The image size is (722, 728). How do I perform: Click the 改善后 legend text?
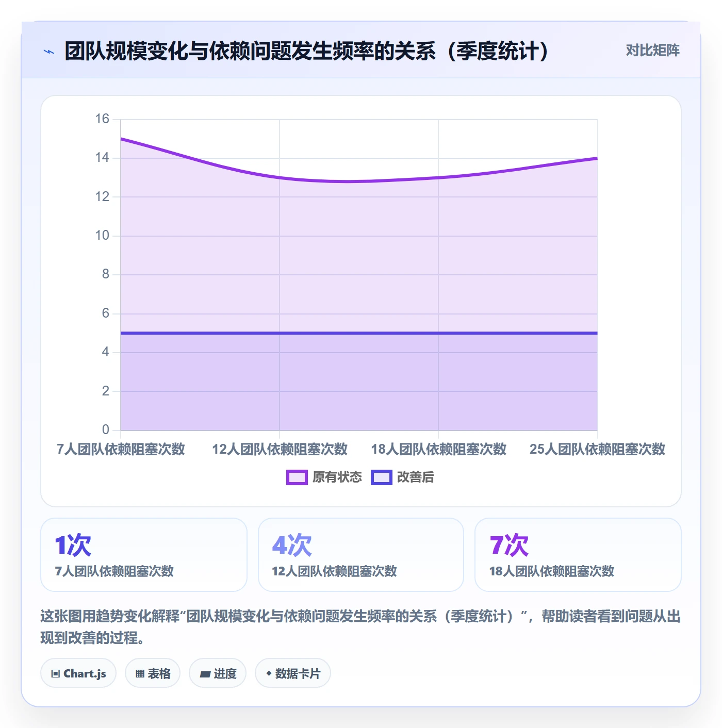tap(415, 477)
